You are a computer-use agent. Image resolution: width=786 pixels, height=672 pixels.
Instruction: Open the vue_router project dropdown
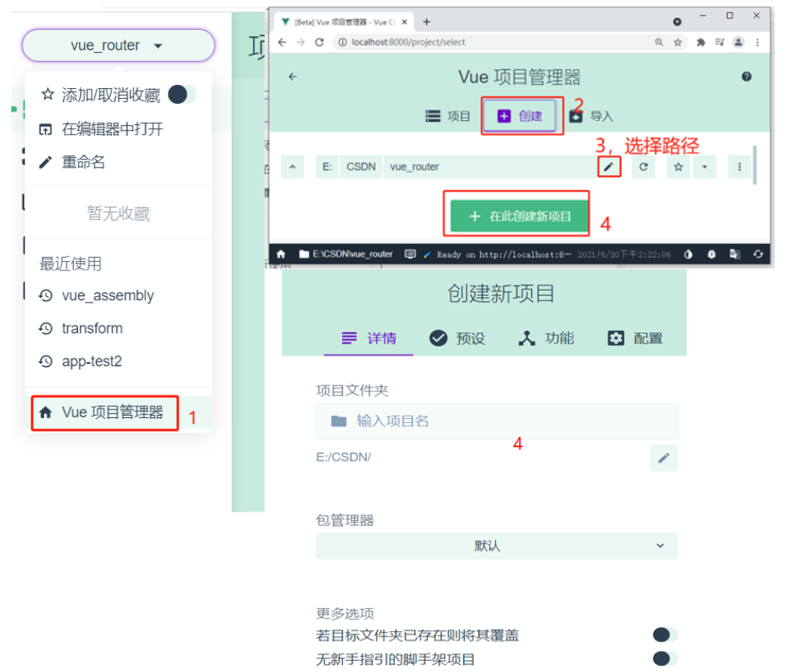pos(119,46)
